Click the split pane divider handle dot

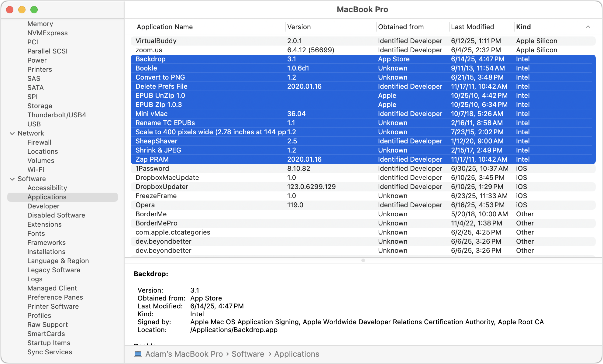click(363, 260)
